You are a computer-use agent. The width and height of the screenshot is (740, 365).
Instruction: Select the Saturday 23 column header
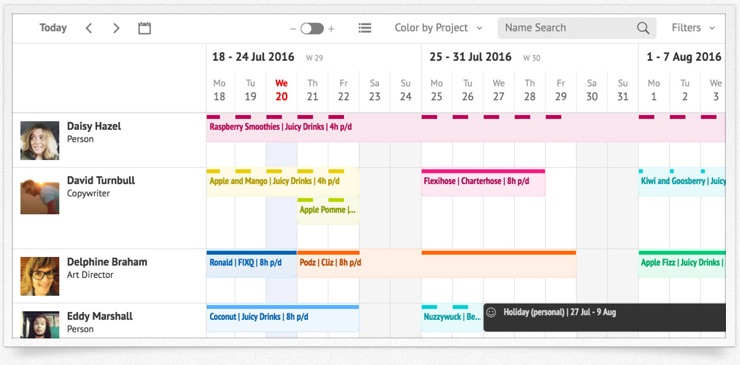pyautogui.click(x=375, y=90)
